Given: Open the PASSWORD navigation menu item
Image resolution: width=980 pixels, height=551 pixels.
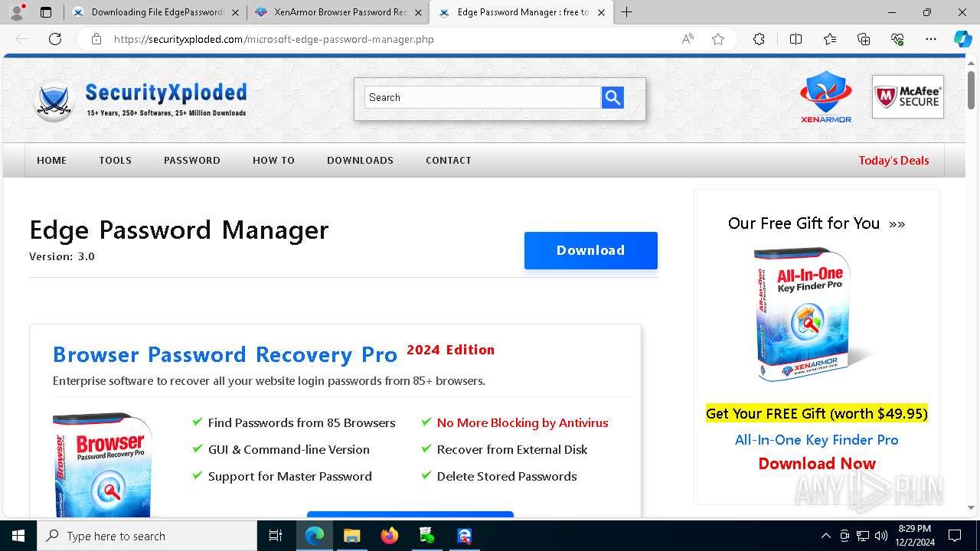Looking at the screenshot, I should (x=192, y=160).
